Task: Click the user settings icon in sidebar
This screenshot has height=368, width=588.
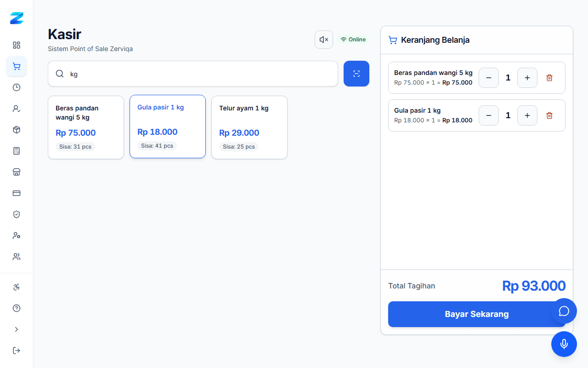Action: point(17,236)
